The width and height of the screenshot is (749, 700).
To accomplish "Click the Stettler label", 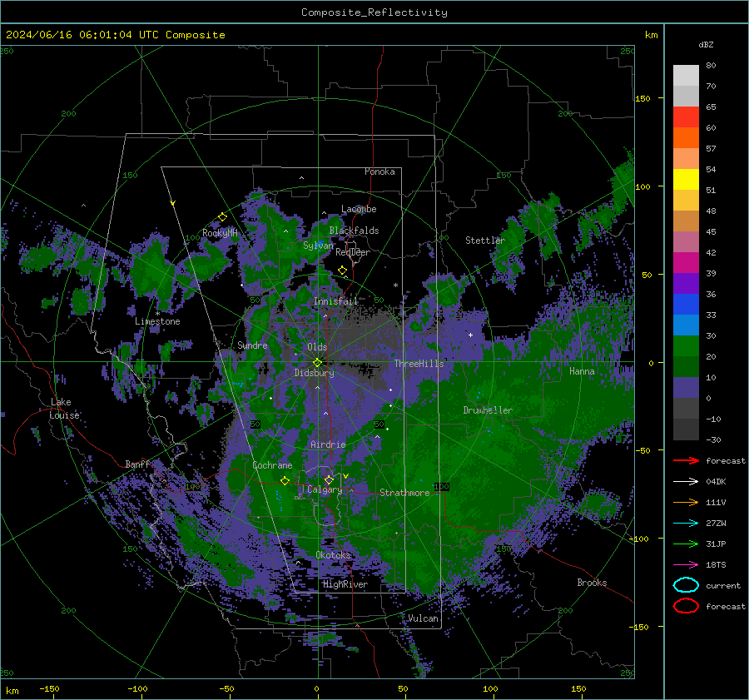I will (485, 241).
